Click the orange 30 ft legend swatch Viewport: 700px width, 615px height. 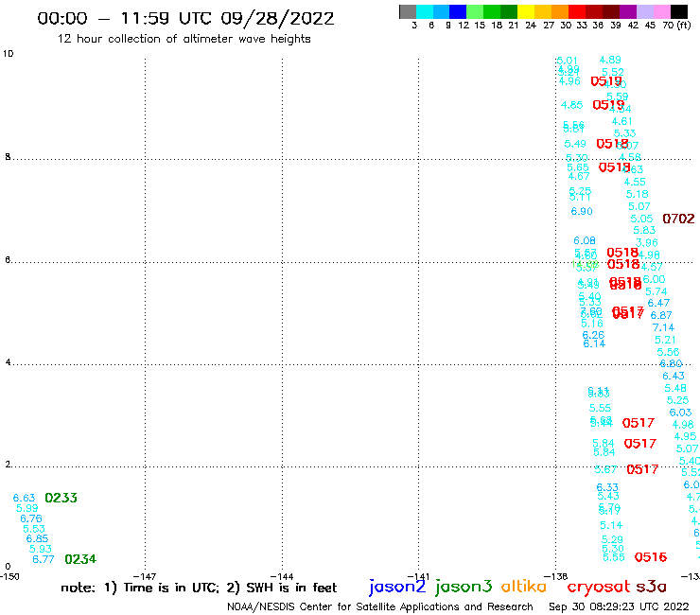560,12
